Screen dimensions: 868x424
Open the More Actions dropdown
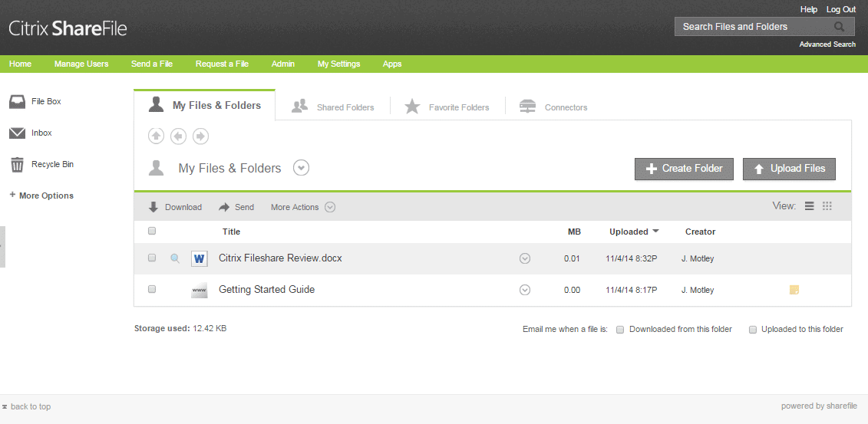click(303, 207)
